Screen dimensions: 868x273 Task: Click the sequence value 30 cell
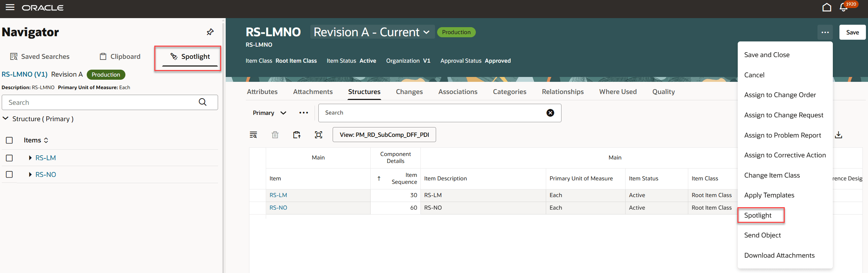point(395,195)
